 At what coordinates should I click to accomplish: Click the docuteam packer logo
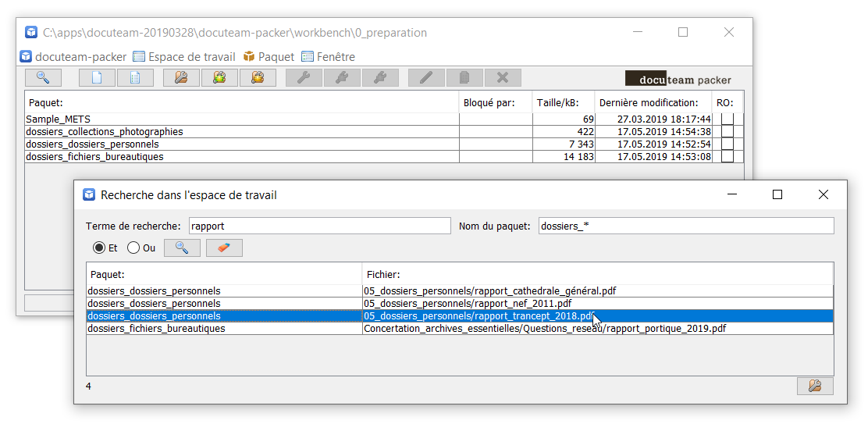[678, 79]
